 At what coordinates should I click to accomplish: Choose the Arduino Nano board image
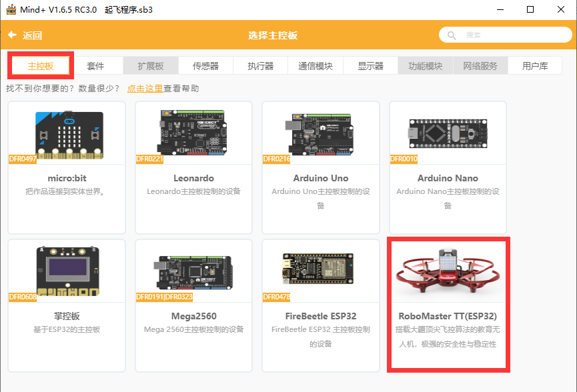(x=448, y=133)
